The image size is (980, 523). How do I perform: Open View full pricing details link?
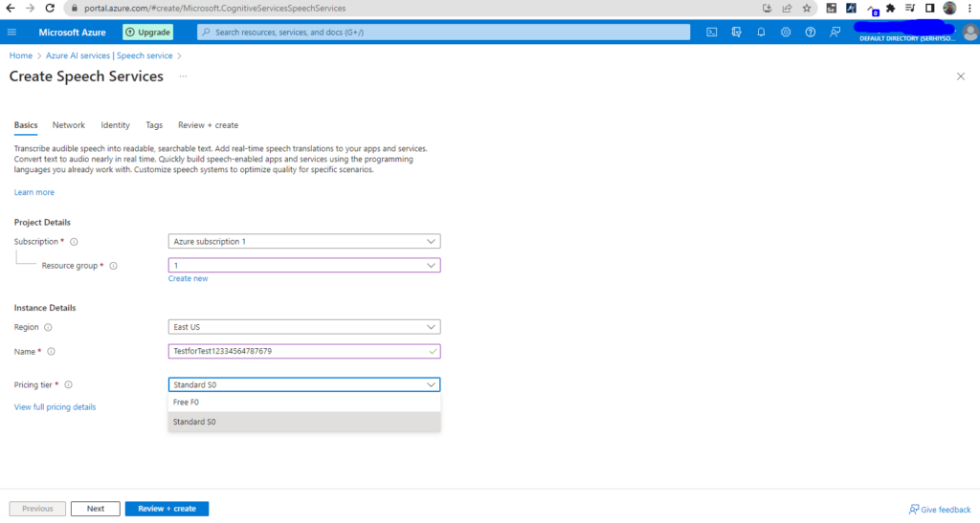click(x=55, y=407)
